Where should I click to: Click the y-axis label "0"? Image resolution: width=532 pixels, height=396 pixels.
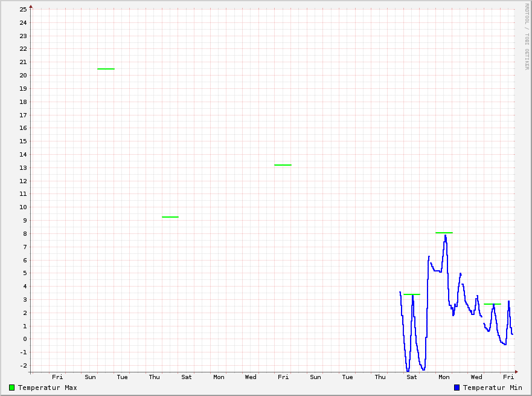tap(25, 339)
